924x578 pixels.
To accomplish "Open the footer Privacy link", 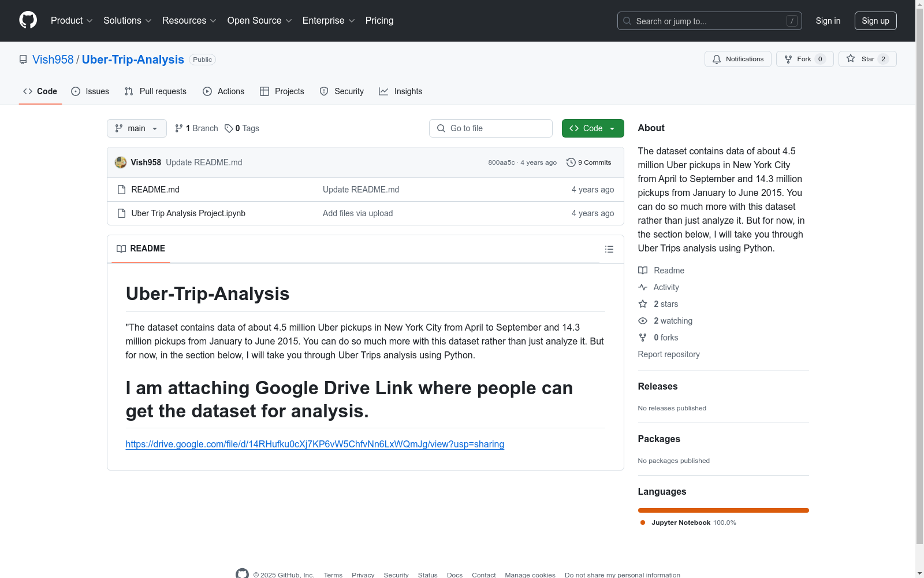I will point(363,575).
